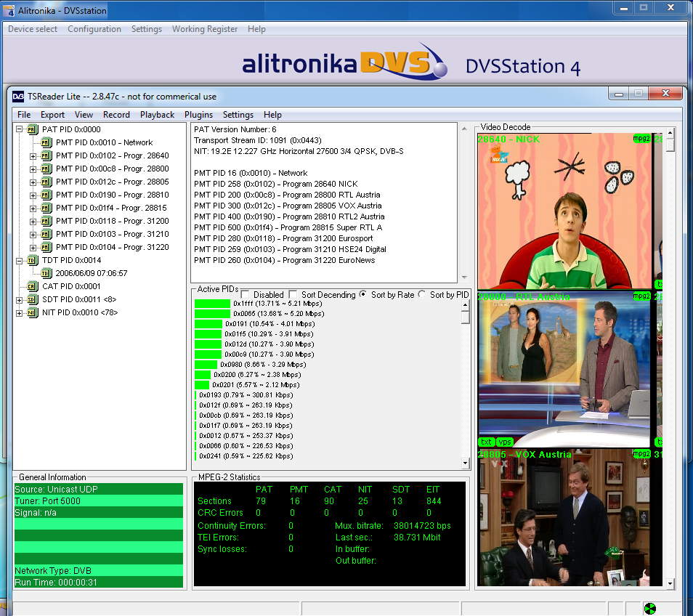Click the PAT PID 0x0000 table icon
This screenshot has width=693, height=616.
click(x=32, y=129)
